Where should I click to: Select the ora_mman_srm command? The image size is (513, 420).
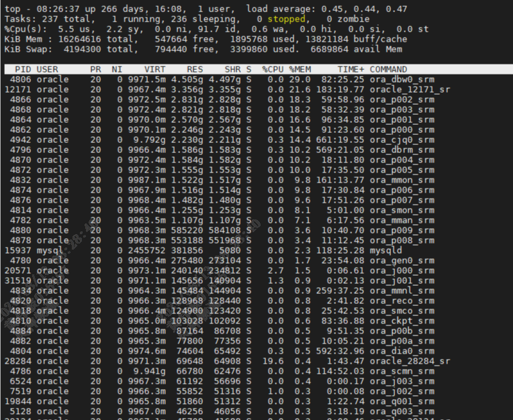[402, 220]
